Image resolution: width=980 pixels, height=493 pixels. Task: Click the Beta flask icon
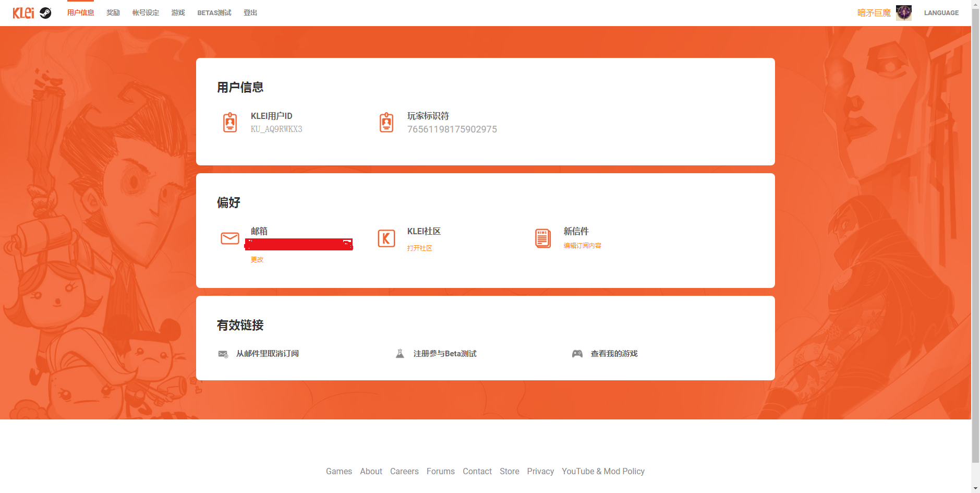click(400, 354)
